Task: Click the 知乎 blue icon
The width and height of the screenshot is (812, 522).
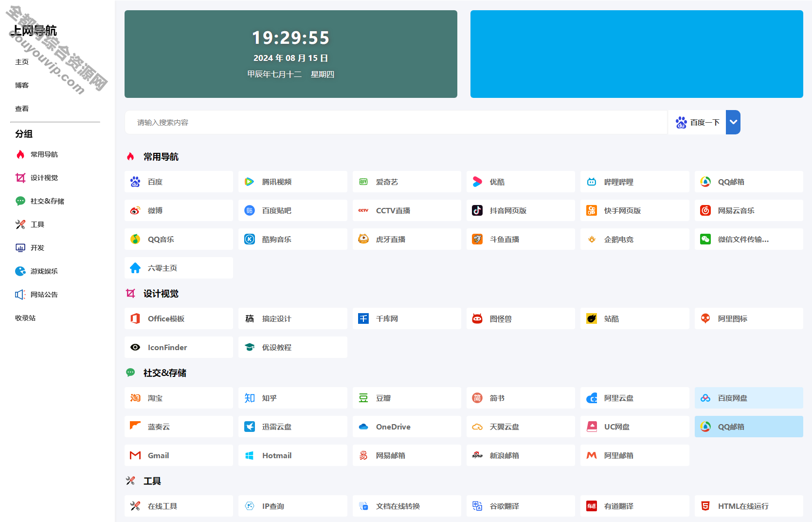Action: tap(249, 398)
